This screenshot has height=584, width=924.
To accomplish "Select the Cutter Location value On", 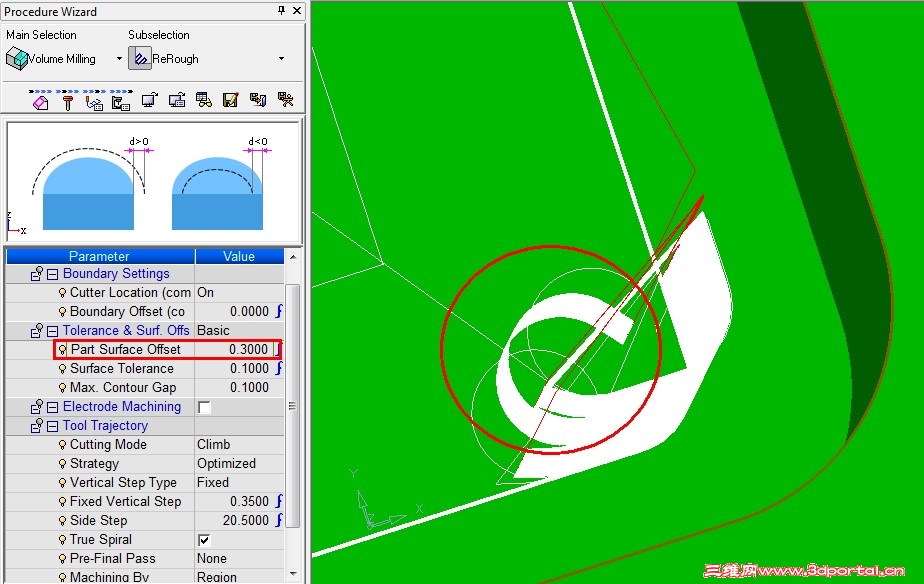I will [x=239, y=293].
